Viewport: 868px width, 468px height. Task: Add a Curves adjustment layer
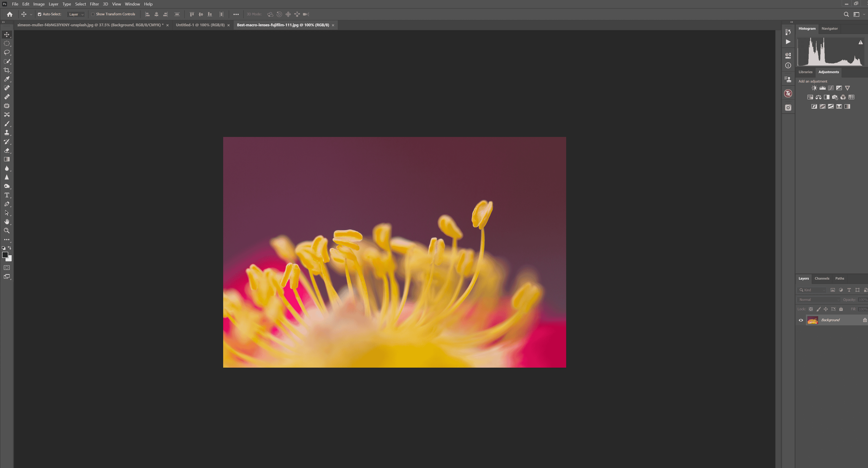(x=831, y=88)
